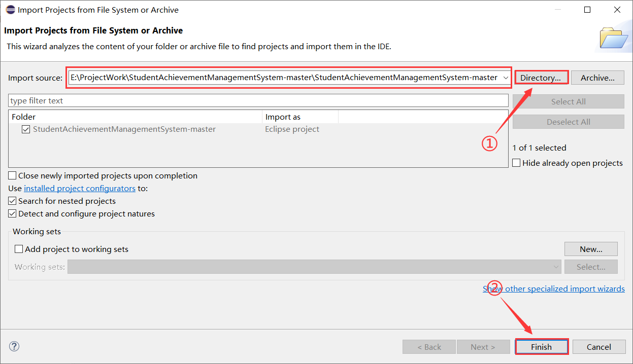
Task: Open Show other specialized import wizards link
Action: 554,289
